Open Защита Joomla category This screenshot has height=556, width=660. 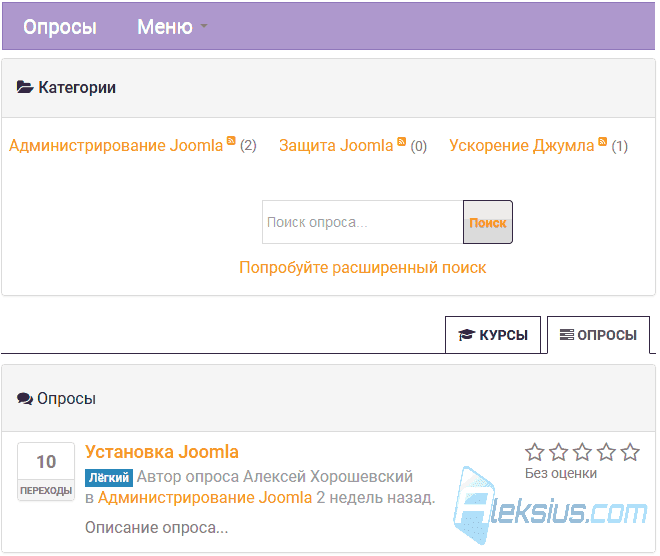pyautogui.click(x=336, y=146)
